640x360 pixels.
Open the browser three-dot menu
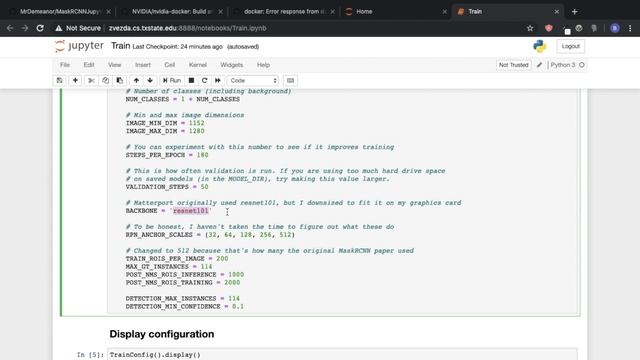pyautogui.click(x=630, y=28)
